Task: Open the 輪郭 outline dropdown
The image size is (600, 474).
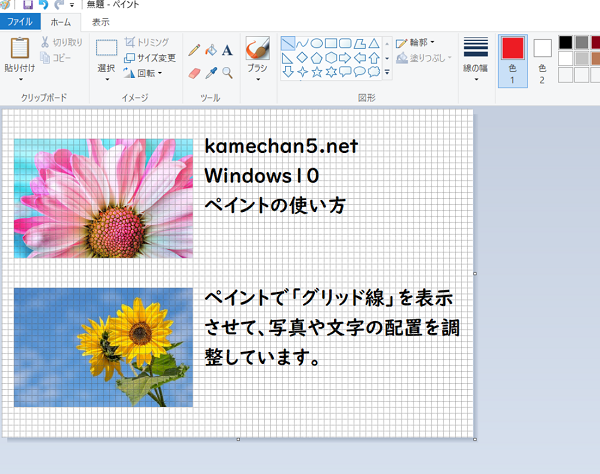Action: coord(415,42)
